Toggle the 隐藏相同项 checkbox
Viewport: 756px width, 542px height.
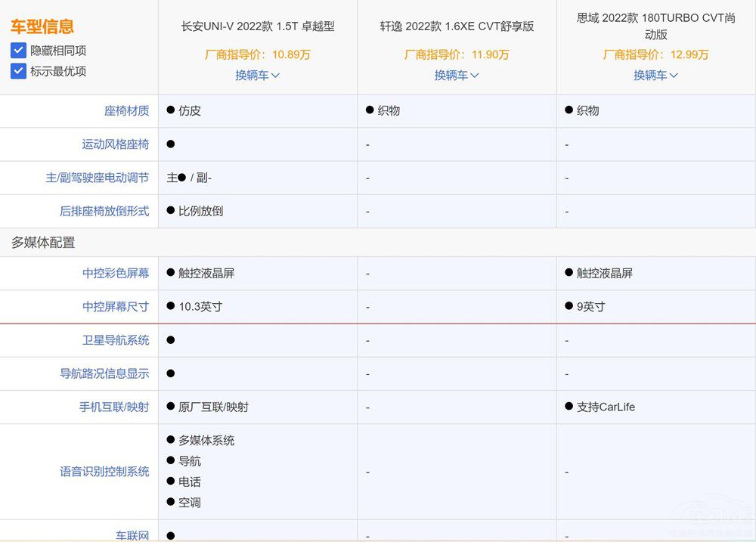(19, 51)
